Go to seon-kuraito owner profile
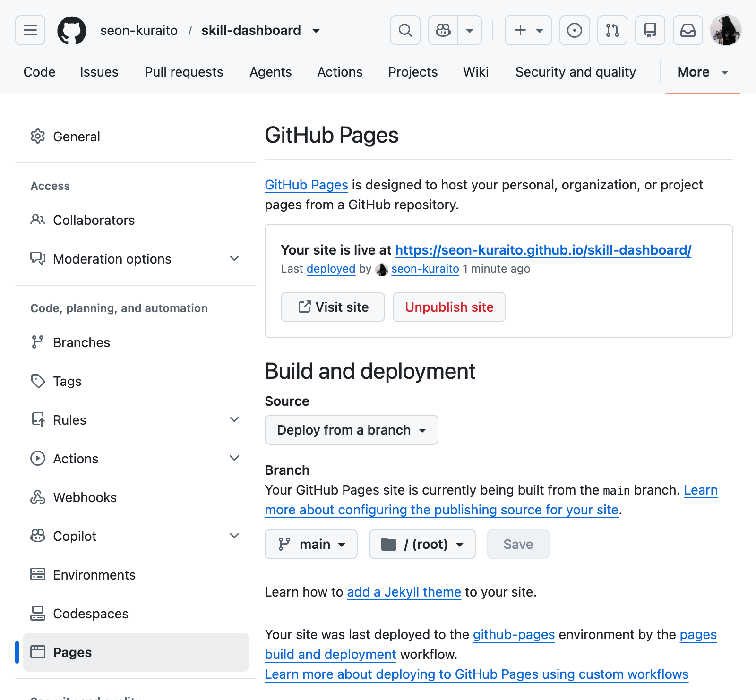Image resolution: width=756 pixels, height=700 pixels. [139, 30]
